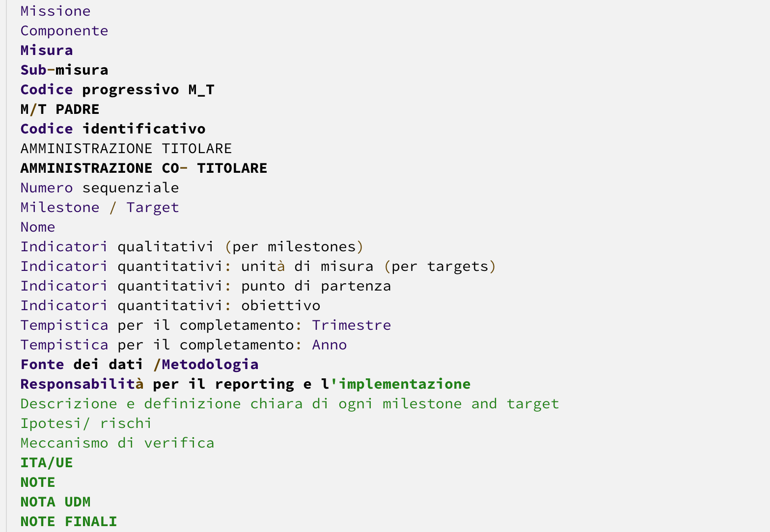Screen dimensions: 770x532
Task: Click the 'Meccanismo di verifica' line
Action: pyautogui.click(x=117, y=443)
